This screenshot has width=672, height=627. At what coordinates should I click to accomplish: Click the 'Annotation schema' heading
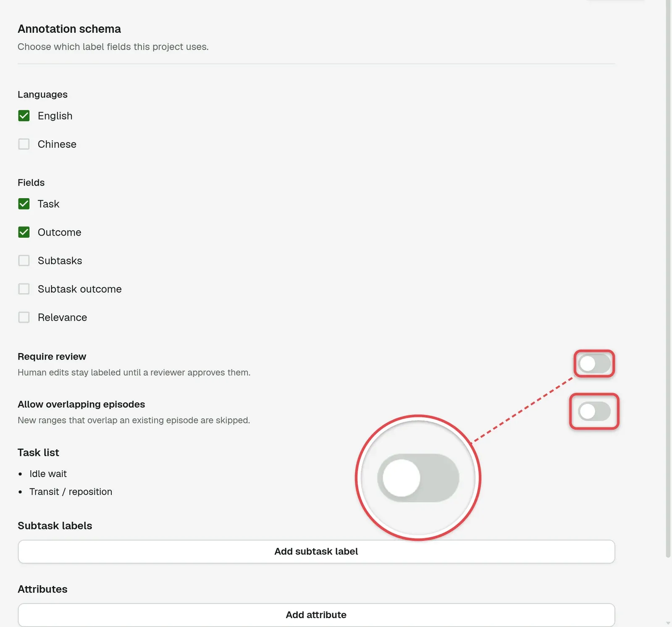pyautogui.click(x=69, y=29)
